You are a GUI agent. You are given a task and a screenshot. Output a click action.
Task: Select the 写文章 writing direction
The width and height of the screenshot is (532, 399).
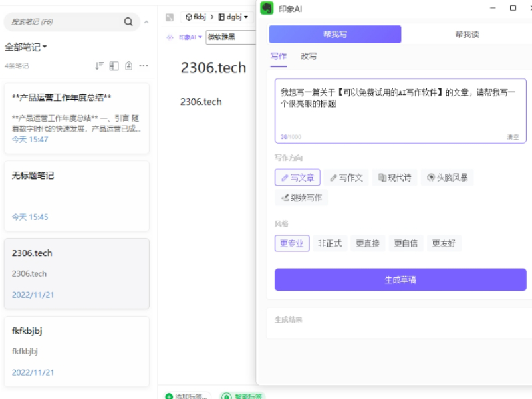[x=297, y=178]
